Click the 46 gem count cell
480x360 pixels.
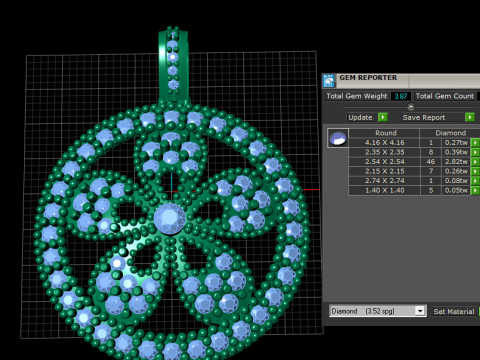tap(431, 162)
